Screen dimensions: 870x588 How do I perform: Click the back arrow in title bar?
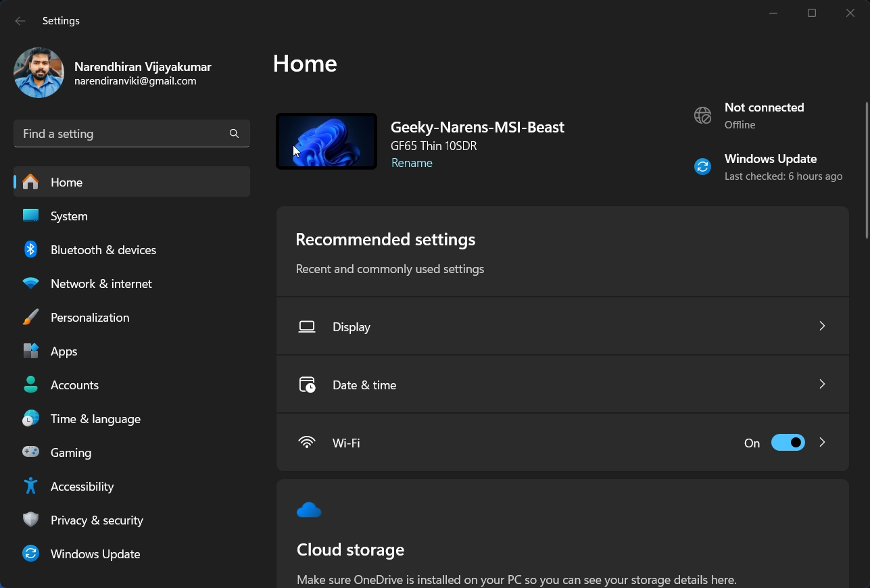(x=20, y=21)
